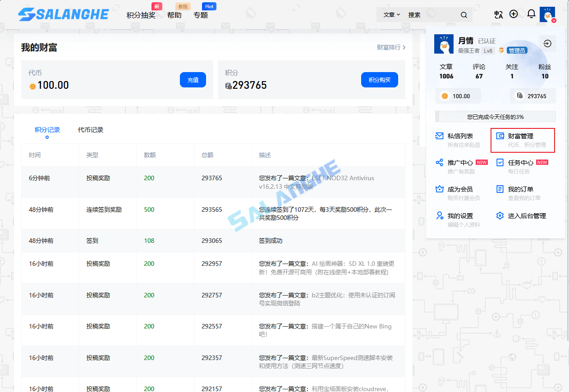Open 我的设置 person icon
Viewport: 569px width, 392px height.
(439, 215)
